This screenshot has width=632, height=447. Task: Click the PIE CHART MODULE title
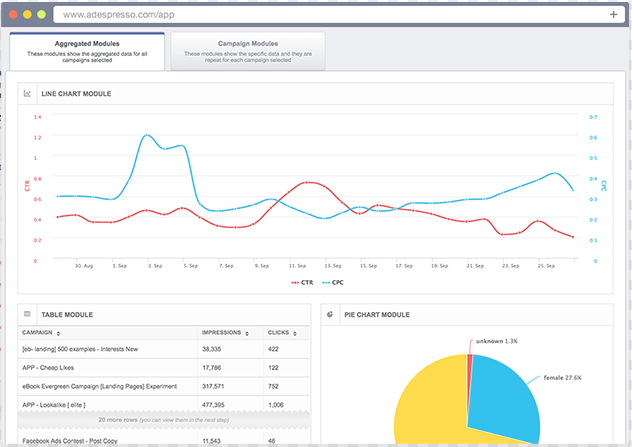377,314
